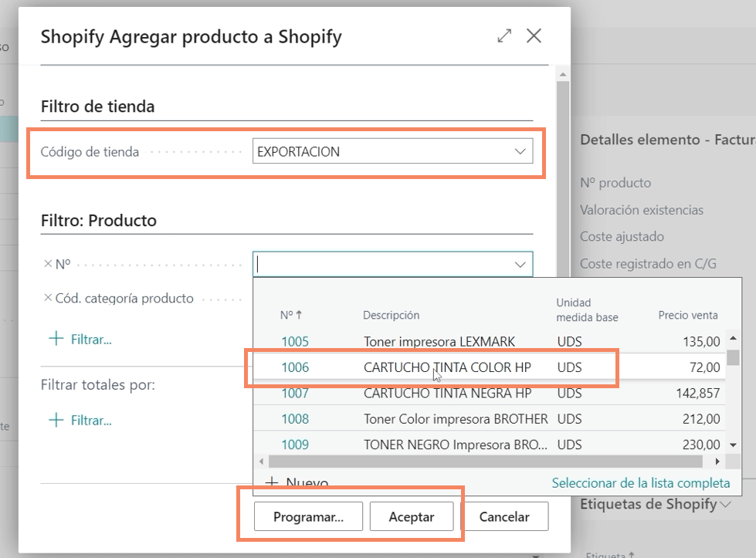The image size is (756, 558).
Task: Open Seleccionar de la lista completa link
Action: click(640, 483)
